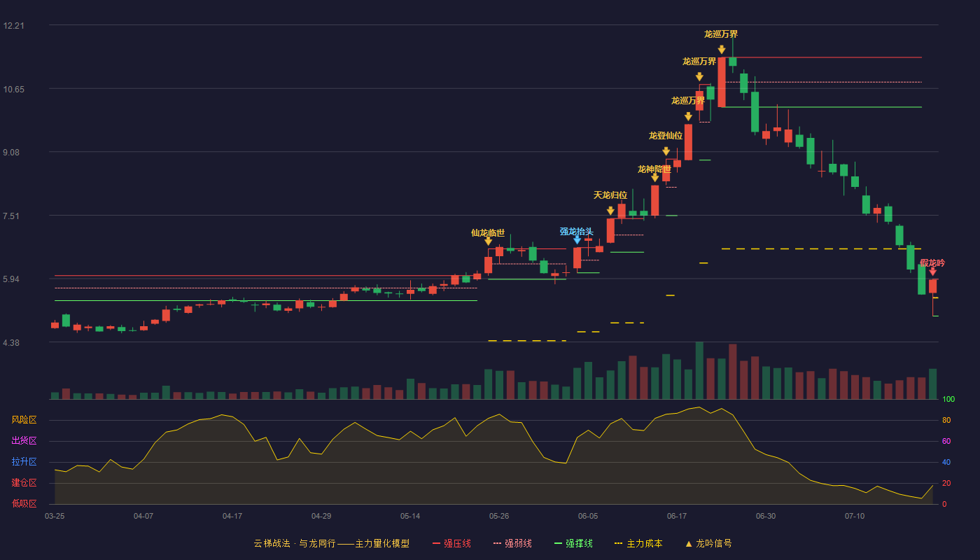Click the red 假龙吟 signal arrow

pyautogui.click(x=932, y=272)
